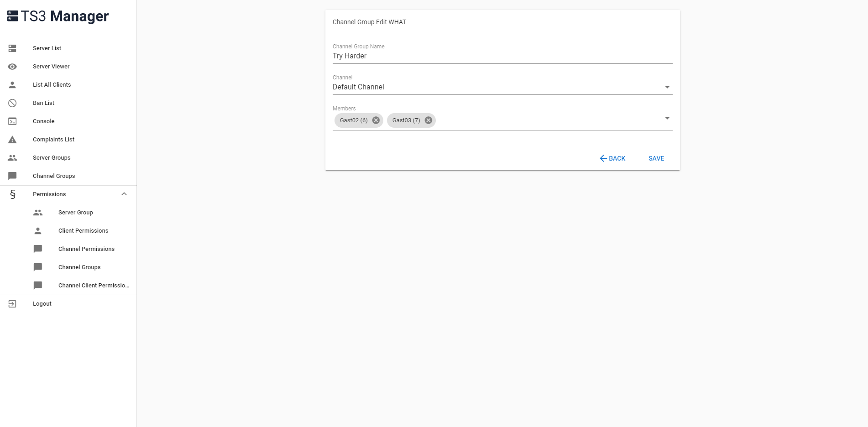Open Client Permissions submenu item
Screen dimensions: 868x427
tap(83, 231)
